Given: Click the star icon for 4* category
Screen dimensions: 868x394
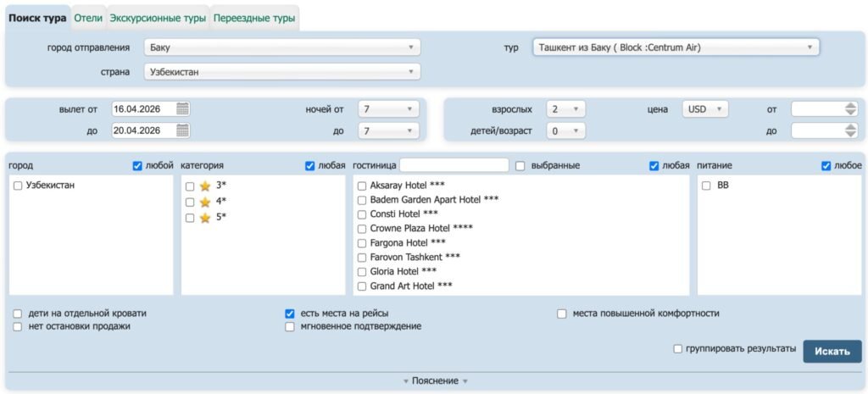Looking at the screenshot, I should pyautogui.click(x=204, y=202).
